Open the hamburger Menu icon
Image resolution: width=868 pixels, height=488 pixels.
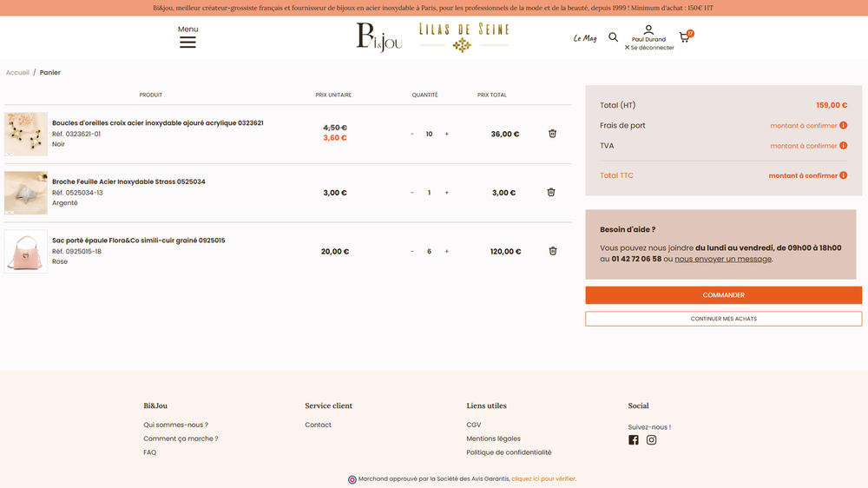point(187,42)
